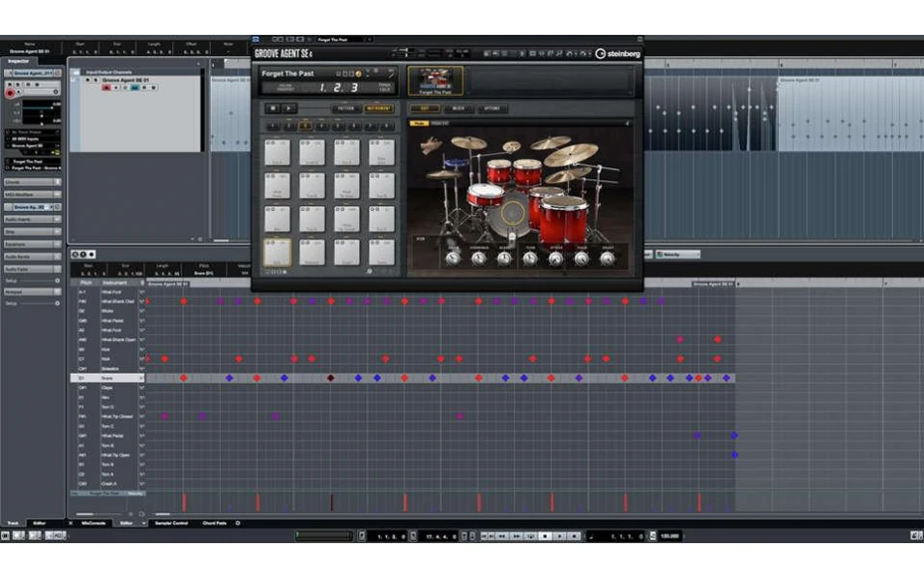Click the Groove Agent window icon in title bar

[255, 40]
